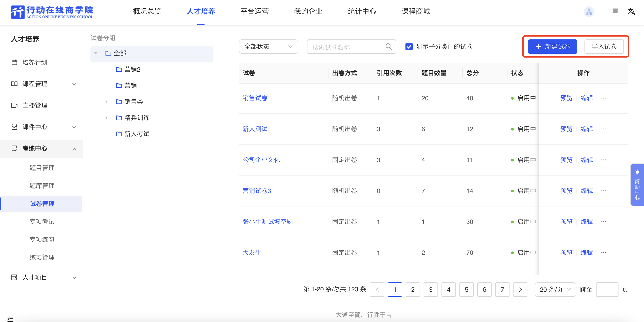This screenshot has width=644, height=322.
Task: Toggle 显示子分类门的试卷 checkbox
Action: (x=409, y=47)
